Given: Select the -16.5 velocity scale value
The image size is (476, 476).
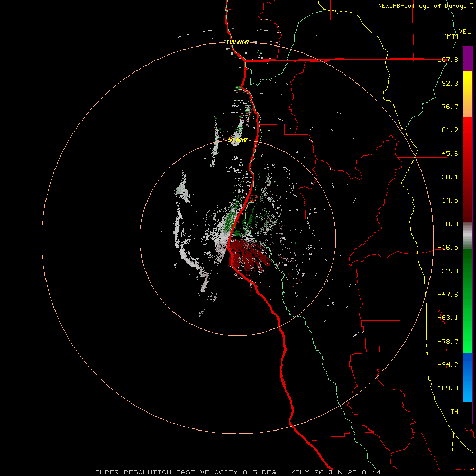Looking at the screenshot, I should pyautogui.click(x=448, y=248).
